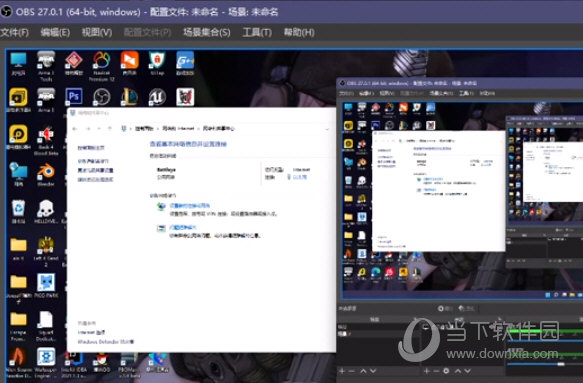Open the network globe-and-monitor desktop icon
The height and width of the screenshot is (383, 583).
[x=18, y=175]
